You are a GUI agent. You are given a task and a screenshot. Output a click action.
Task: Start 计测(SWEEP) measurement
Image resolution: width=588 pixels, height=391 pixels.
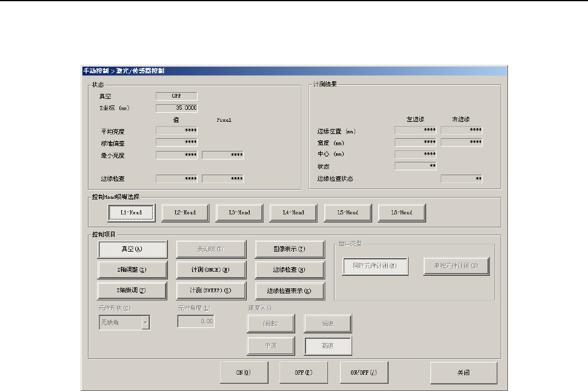[x=211, y=290]
